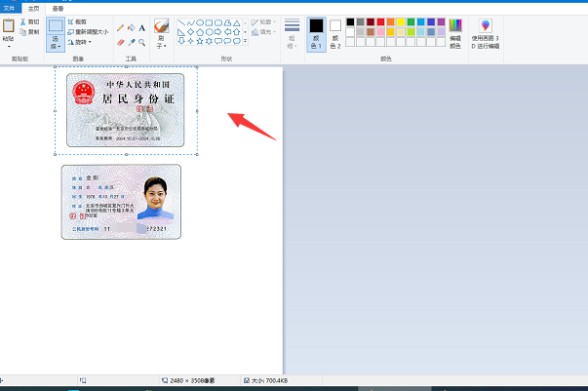Choose the oval shape
The height and width of the screenshot is (391, 588).
(x=200, y=22)
